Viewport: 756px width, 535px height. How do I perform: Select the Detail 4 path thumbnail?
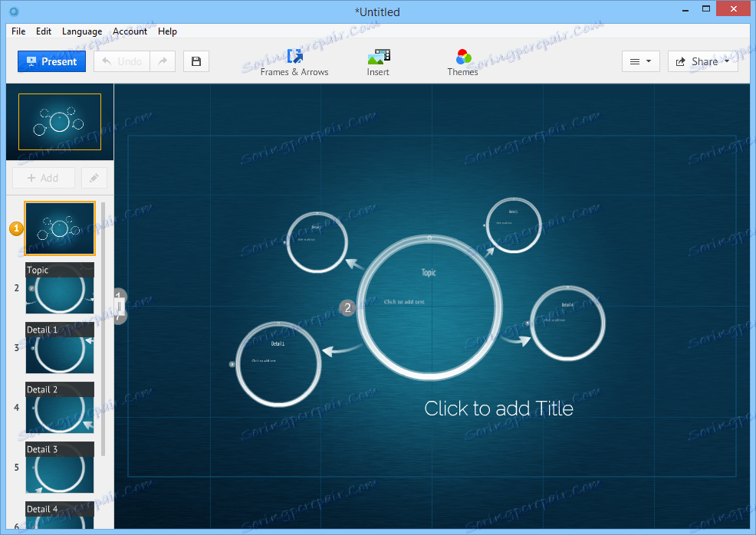pyautogui.click(x=60, y=515)
